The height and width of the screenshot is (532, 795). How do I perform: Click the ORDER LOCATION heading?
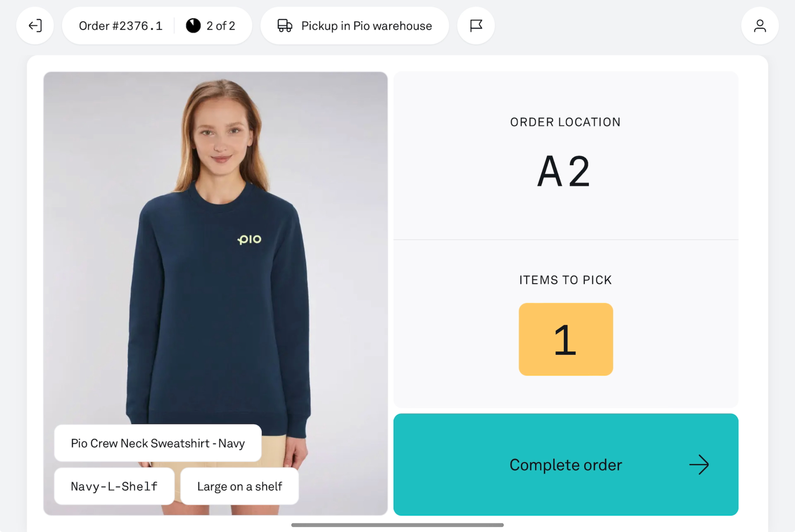(566, 122)
